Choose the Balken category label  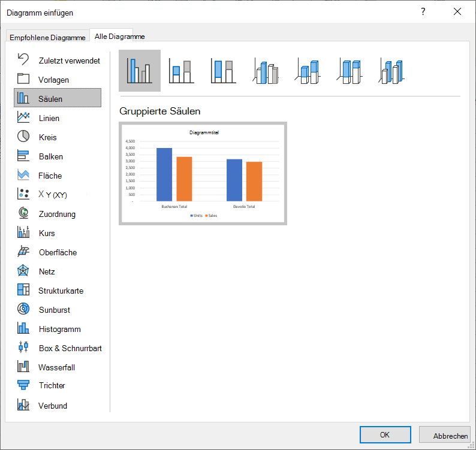(51, 156)
